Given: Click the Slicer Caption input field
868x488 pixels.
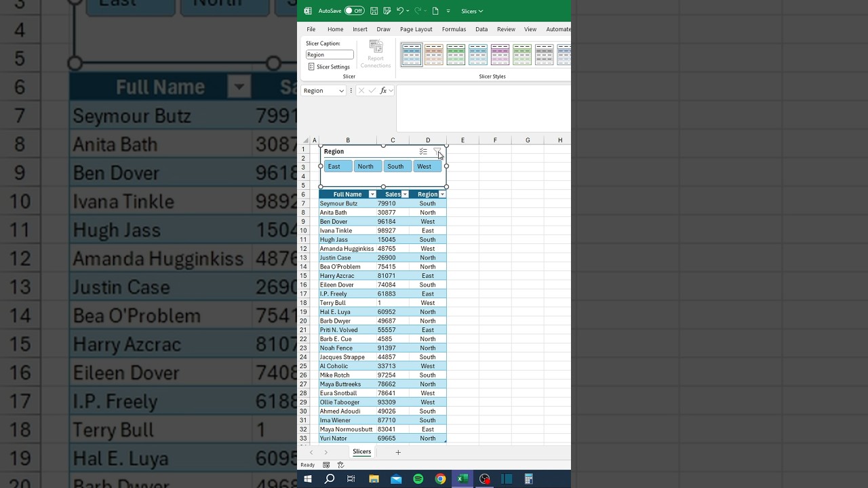Looking at the screenshot, I should pos(330,54).
